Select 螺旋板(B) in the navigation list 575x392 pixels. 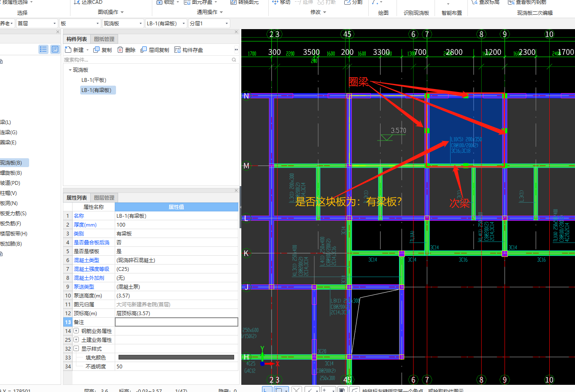(11, 173)
